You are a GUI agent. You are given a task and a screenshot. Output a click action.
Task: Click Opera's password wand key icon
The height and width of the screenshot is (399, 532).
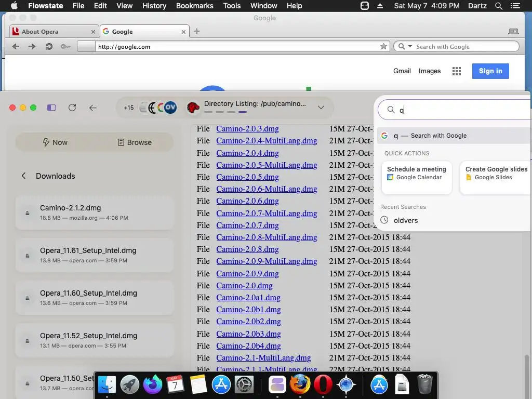pyautogui.click(x=65, y=46)
